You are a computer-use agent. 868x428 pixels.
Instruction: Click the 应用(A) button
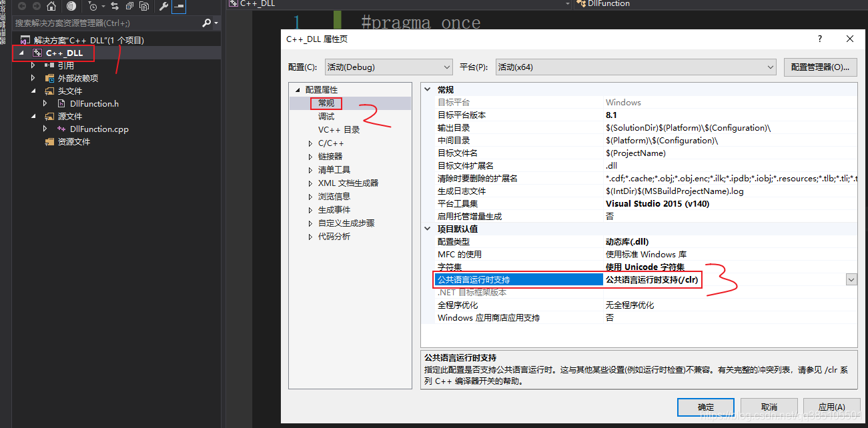coord(831,407)
